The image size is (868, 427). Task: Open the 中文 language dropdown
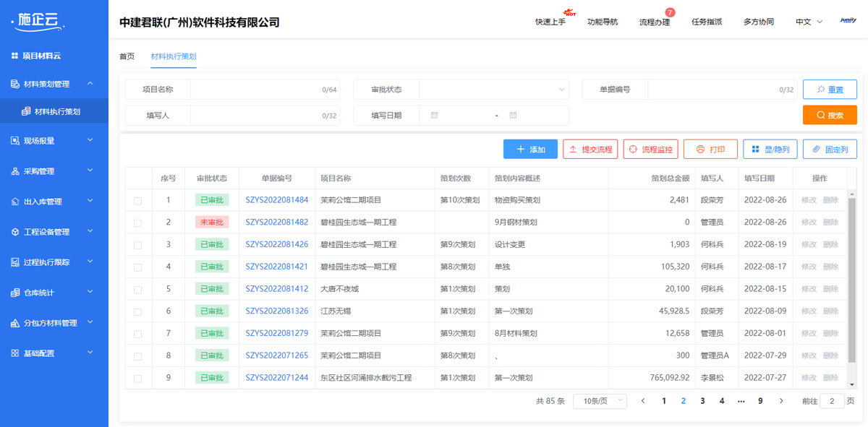809,22
